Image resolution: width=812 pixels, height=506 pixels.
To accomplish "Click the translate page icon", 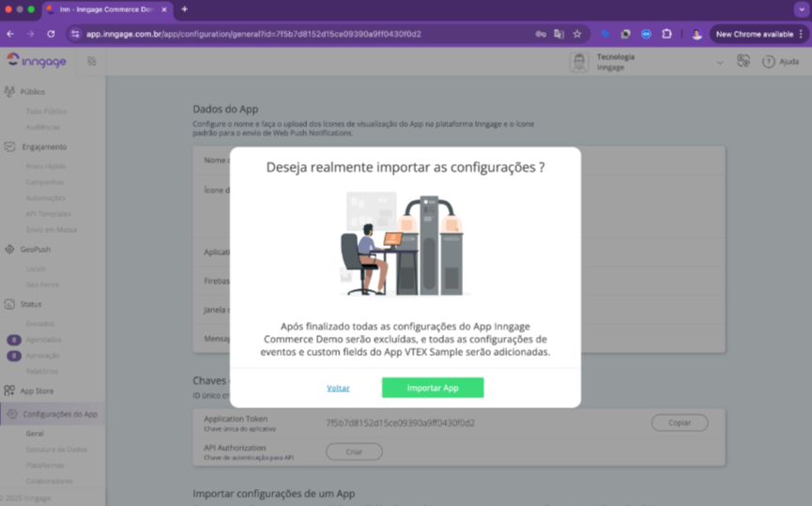I will [559, 34].
